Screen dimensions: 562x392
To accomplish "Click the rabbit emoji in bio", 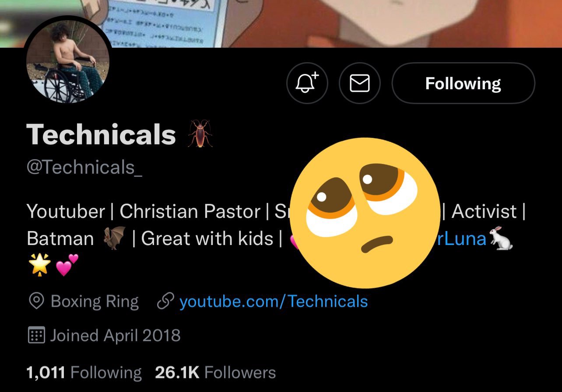I will 501,238.
